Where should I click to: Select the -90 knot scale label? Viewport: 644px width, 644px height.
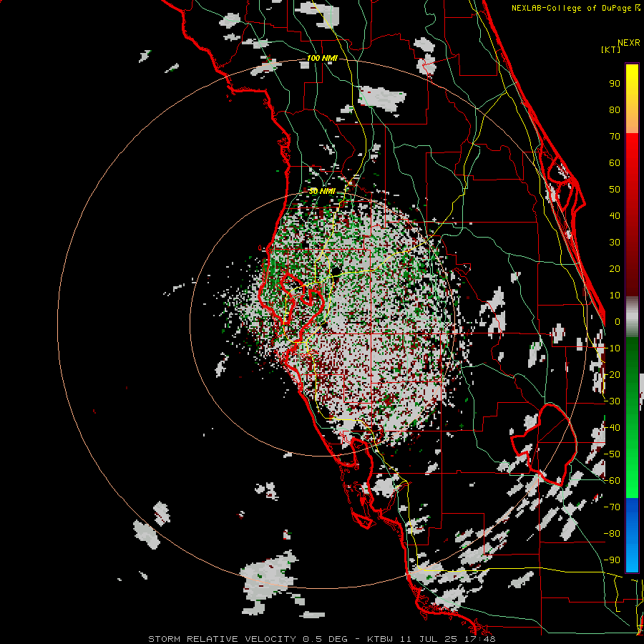[x=612, y=560]
